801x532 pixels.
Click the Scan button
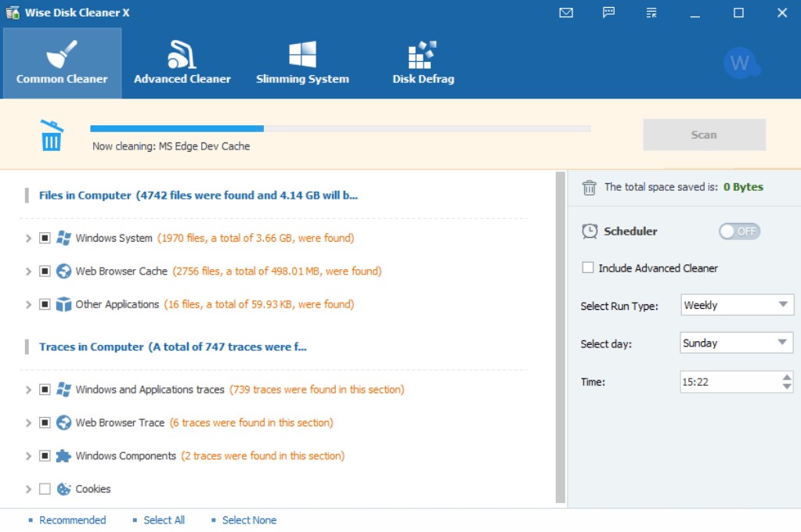point(704,135)
